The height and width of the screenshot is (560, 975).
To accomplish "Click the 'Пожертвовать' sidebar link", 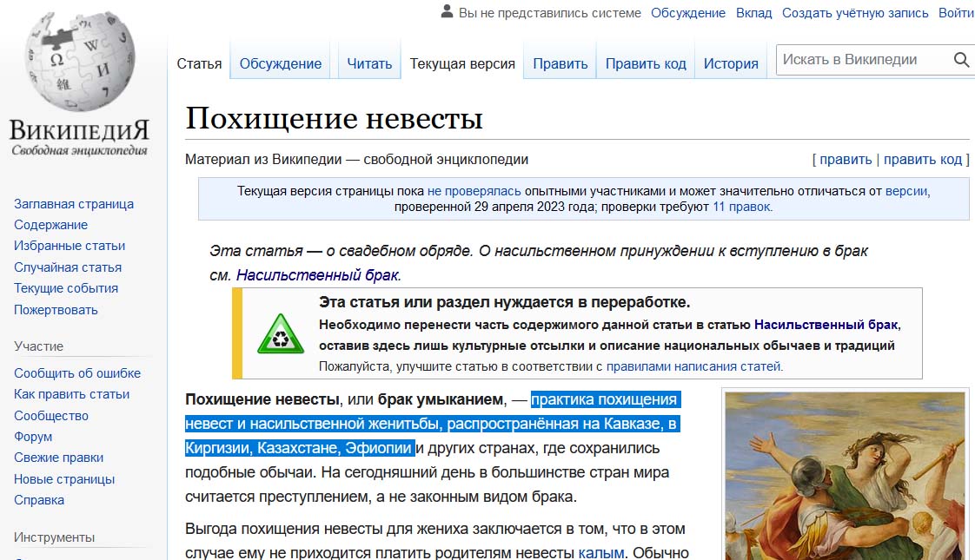I will [56, 310].
